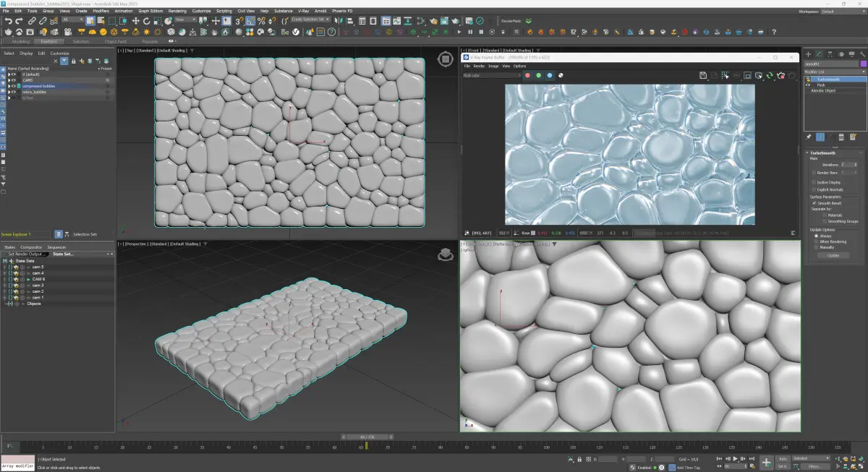Open the RGB color channel dropdown
868x472 pixels.
(492, 75)
